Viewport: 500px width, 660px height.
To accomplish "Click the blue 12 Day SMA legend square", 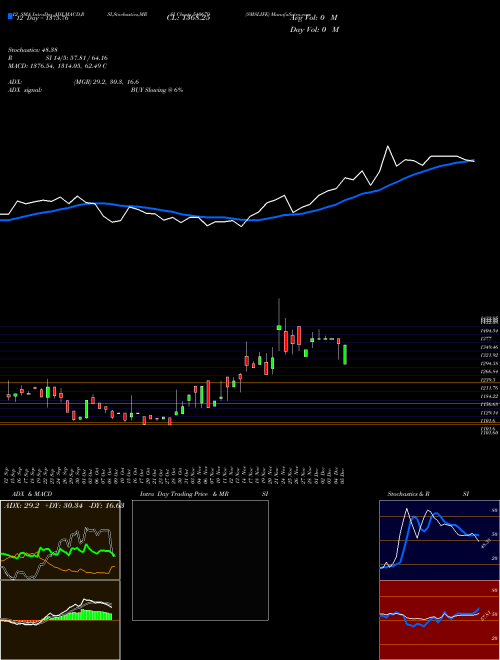I will (x=10, y=16).
